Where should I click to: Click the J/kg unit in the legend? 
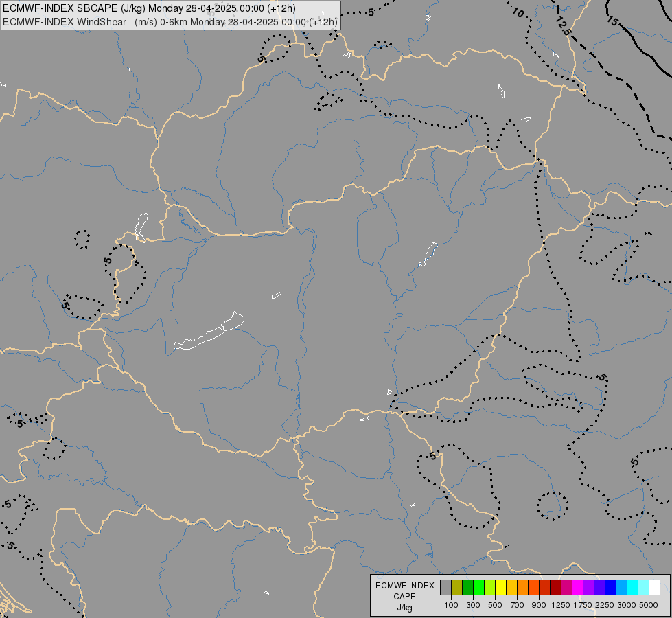[x=404, y=608]
